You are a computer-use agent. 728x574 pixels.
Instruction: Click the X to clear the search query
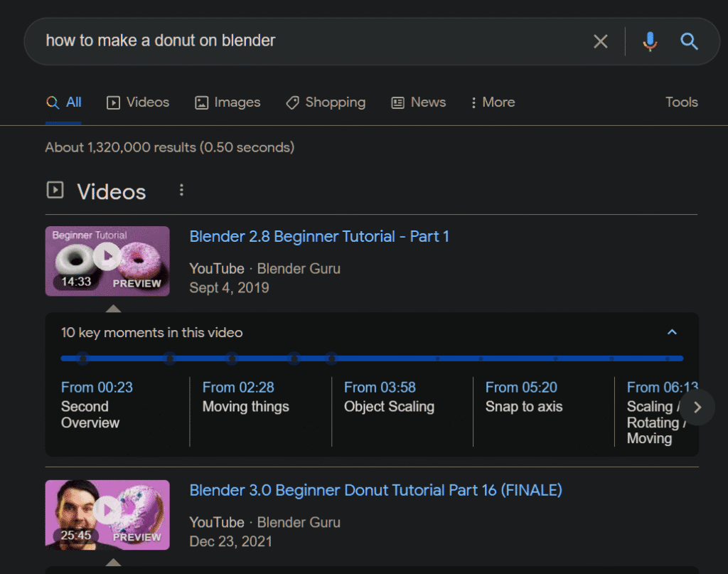click(x=600, y=41)
